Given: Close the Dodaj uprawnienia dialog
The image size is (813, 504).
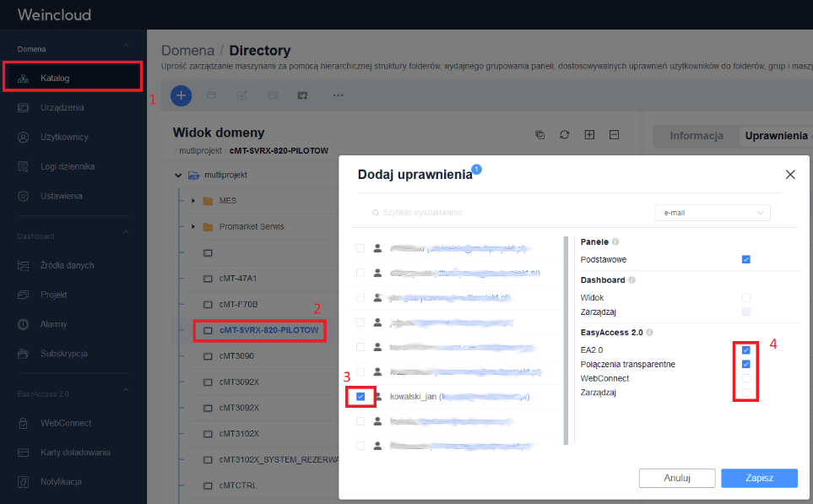Looking at the screenshot, I should tap(790, 175).
